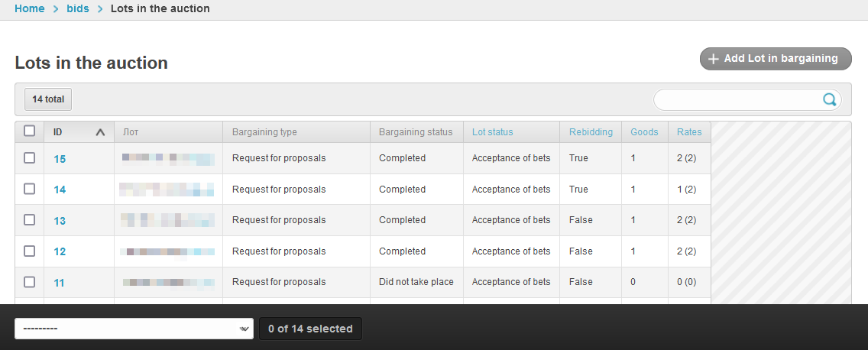Viewport: 868px width, 350px height.
Task: Open the bulk actions dropdown
Action: tap(134, 329)
